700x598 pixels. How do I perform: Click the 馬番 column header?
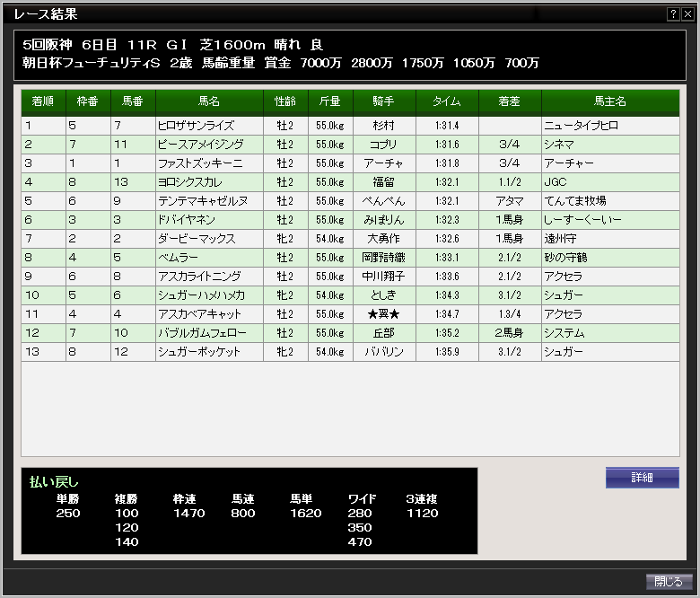point(133,102)
